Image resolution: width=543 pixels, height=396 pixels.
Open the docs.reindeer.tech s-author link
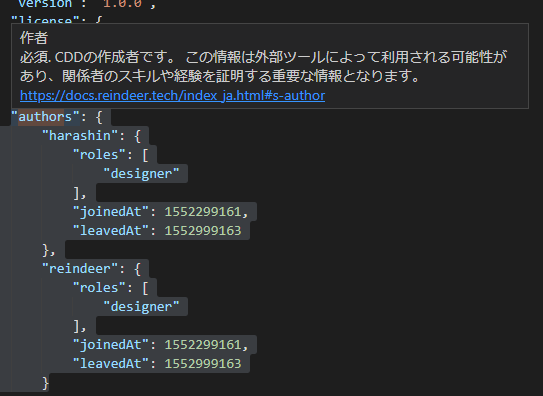(x=172, y=96)
